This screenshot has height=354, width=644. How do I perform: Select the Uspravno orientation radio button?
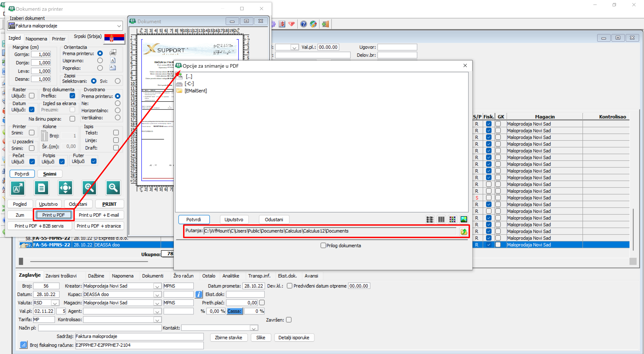(100, 61)
